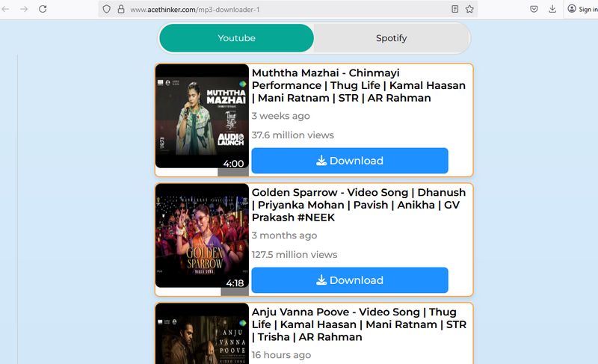Open browser downloads panel
This screenshot has height=364, width=598.
552,9
